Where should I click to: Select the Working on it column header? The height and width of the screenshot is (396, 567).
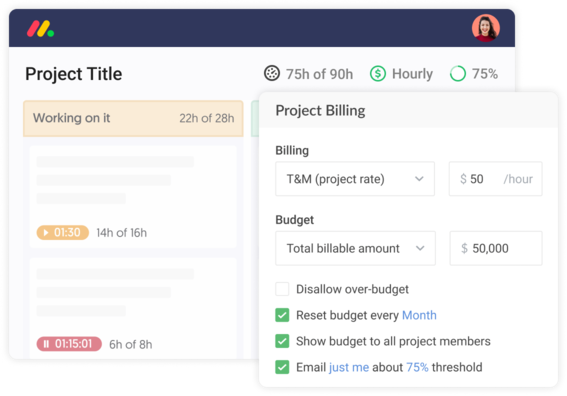click(x=133, y=118)
